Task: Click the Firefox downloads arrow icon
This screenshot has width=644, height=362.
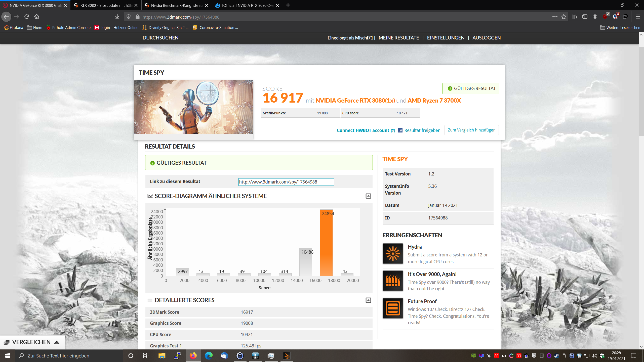Action: pos(117,17)
